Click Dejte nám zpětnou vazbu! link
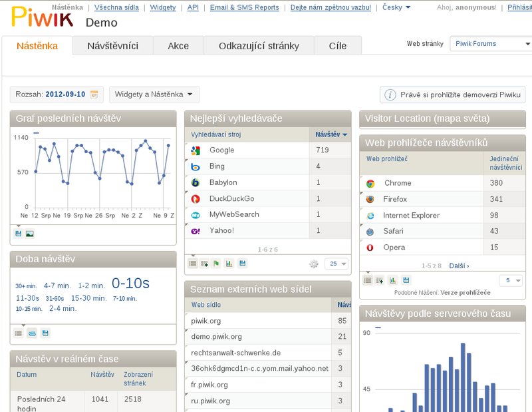Image resolution: width=532 pixels, height=412 pixels. point(331,7)
